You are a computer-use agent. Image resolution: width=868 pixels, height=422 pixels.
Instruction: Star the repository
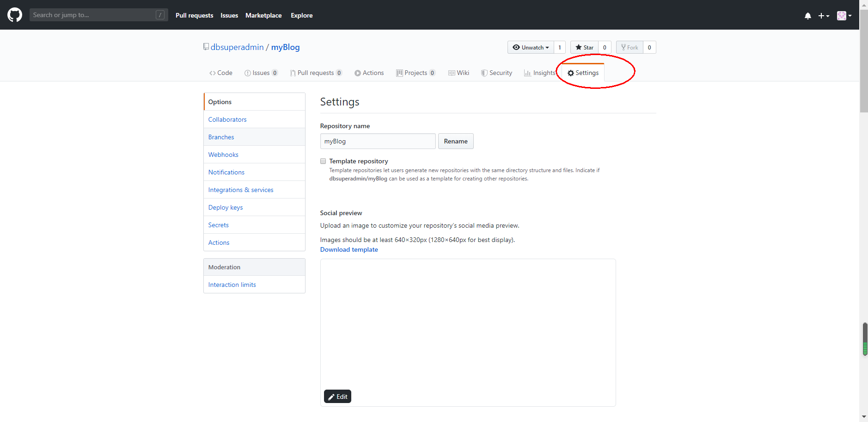point(584,47)
